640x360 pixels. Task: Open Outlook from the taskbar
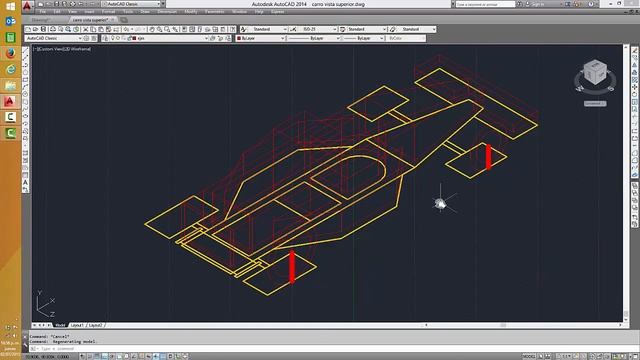click(11, 21)
